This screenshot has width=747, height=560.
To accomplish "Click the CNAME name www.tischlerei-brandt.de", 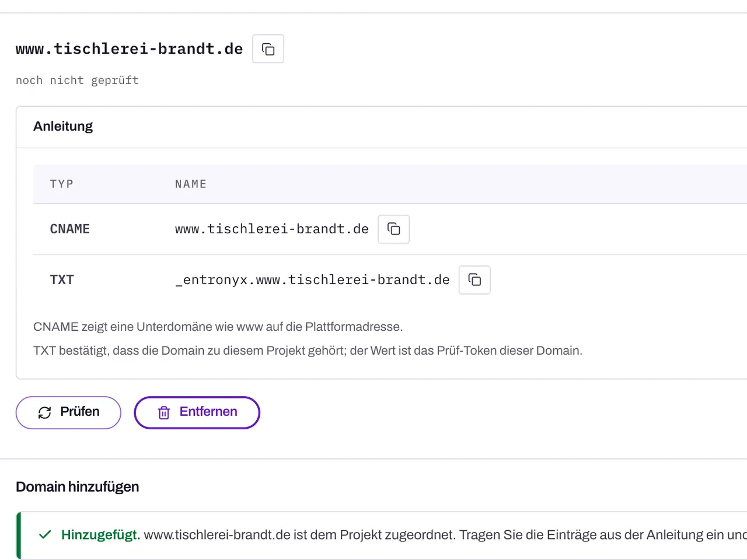I will coord(272,229).
